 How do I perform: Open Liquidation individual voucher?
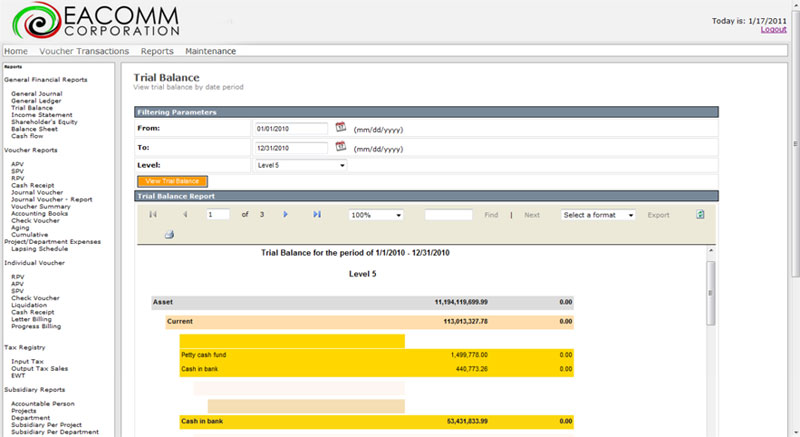(x=29, y=305)
